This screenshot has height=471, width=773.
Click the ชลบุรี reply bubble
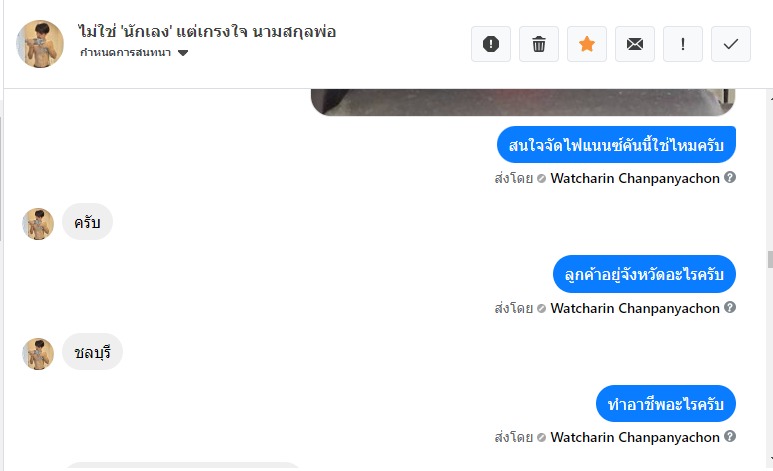pyautogui.click(x=92, y=352)
